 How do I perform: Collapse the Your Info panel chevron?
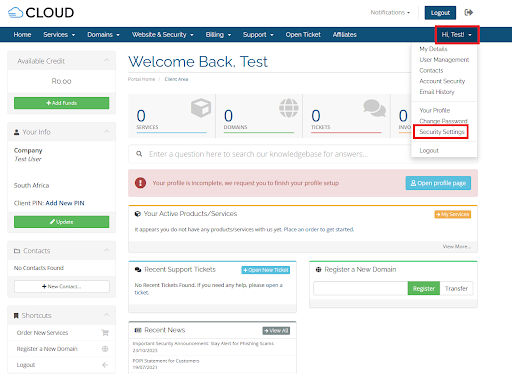[x=106, y=131]
